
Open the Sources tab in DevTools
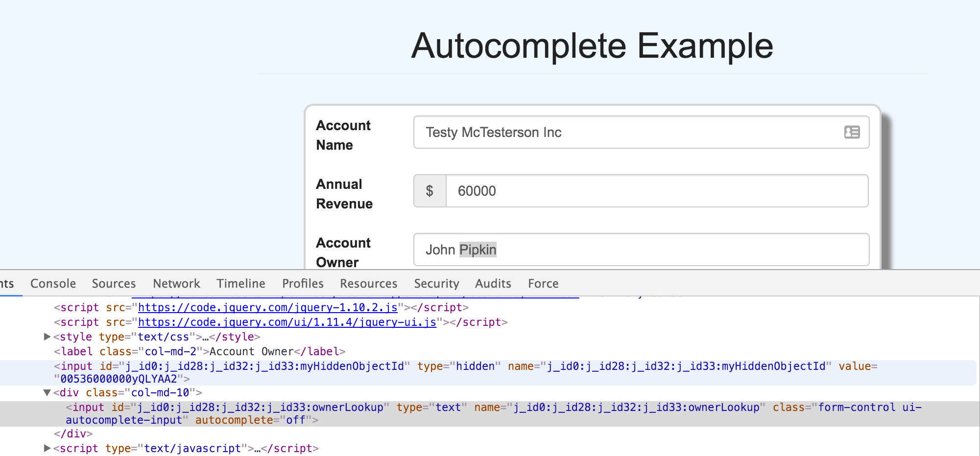pyautogui.click(x=114, y=283)
